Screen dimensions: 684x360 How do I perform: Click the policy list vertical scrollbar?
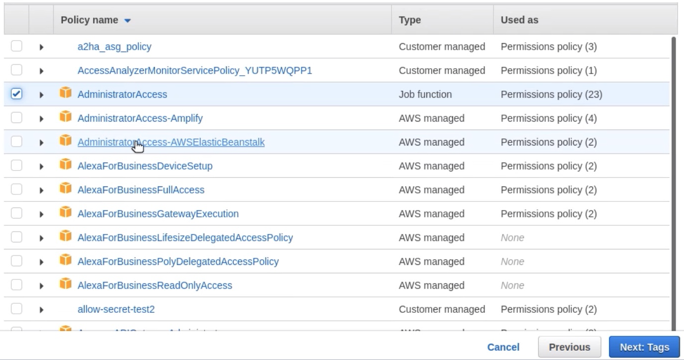tap(674, 183)
